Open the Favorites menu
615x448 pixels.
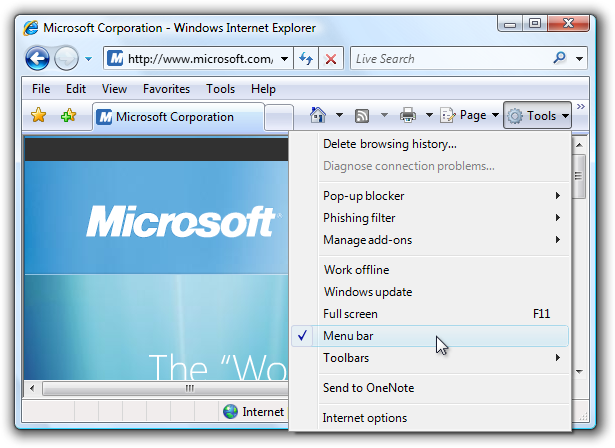coord(166,89)
